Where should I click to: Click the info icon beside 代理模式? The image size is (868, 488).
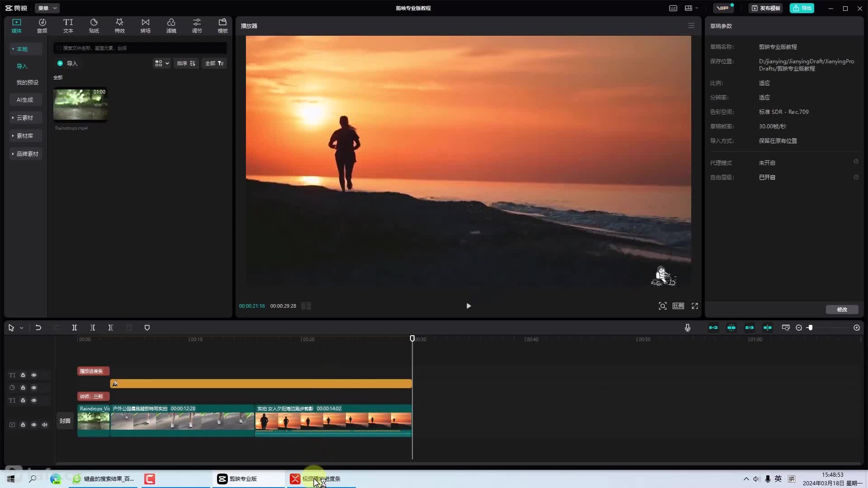[856, 162]
